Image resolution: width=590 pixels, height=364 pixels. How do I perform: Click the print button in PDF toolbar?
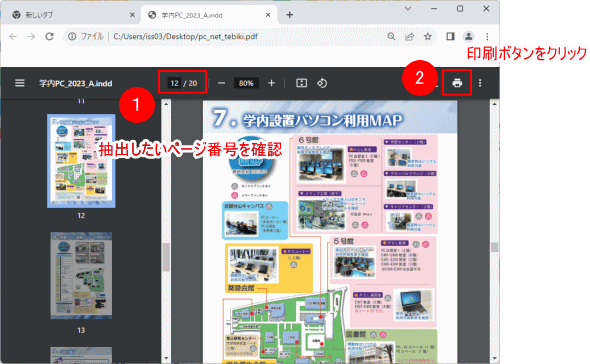coord(457,83)
